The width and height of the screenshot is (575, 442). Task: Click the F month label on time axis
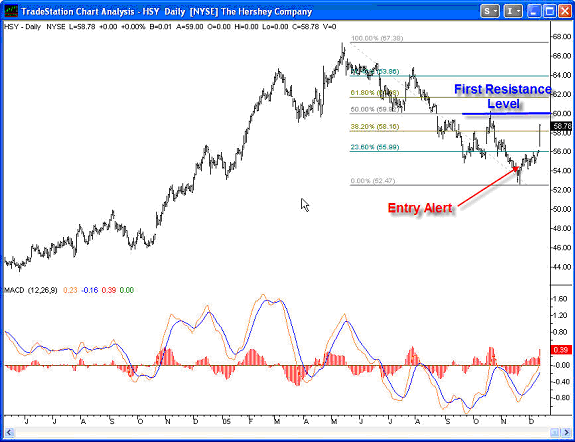click(251, 421)
